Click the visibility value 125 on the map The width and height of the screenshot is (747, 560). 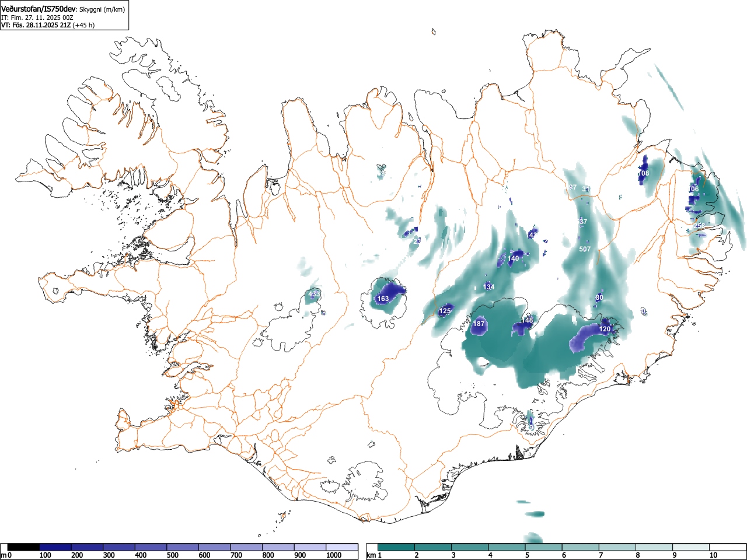click(445, 311)
